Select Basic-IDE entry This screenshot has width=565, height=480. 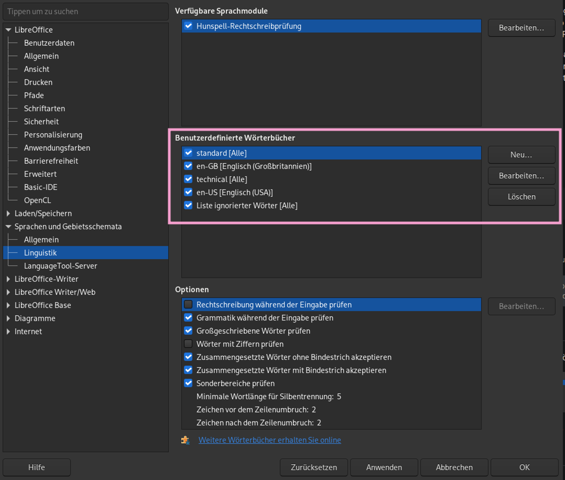coord(40,187)
